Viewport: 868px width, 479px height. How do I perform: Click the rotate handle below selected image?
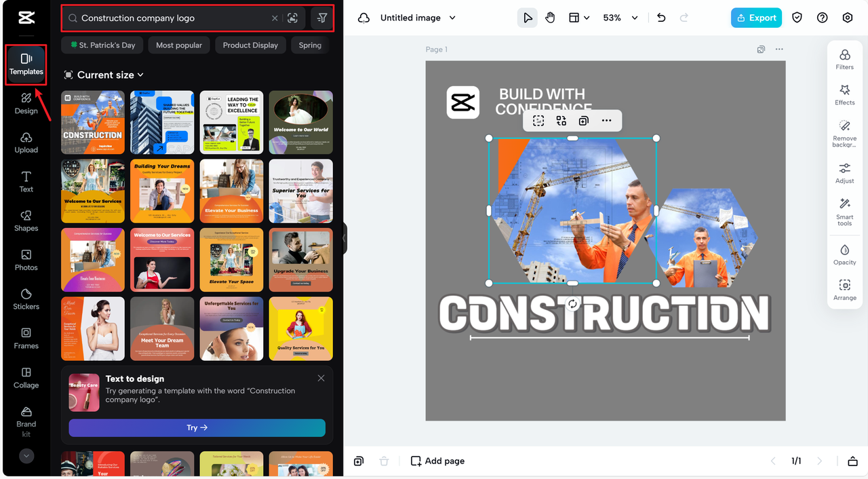[572, 304]
